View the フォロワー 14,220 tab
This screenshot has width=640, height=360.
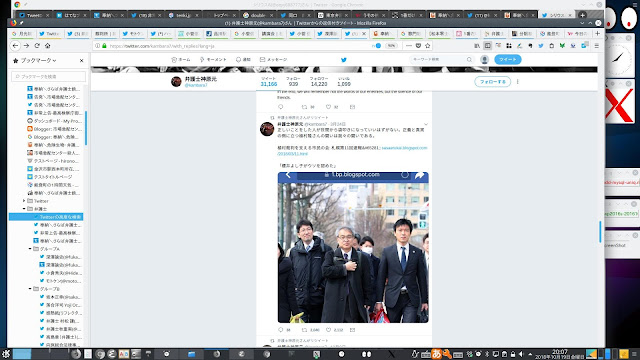click(x=319, y=81)
